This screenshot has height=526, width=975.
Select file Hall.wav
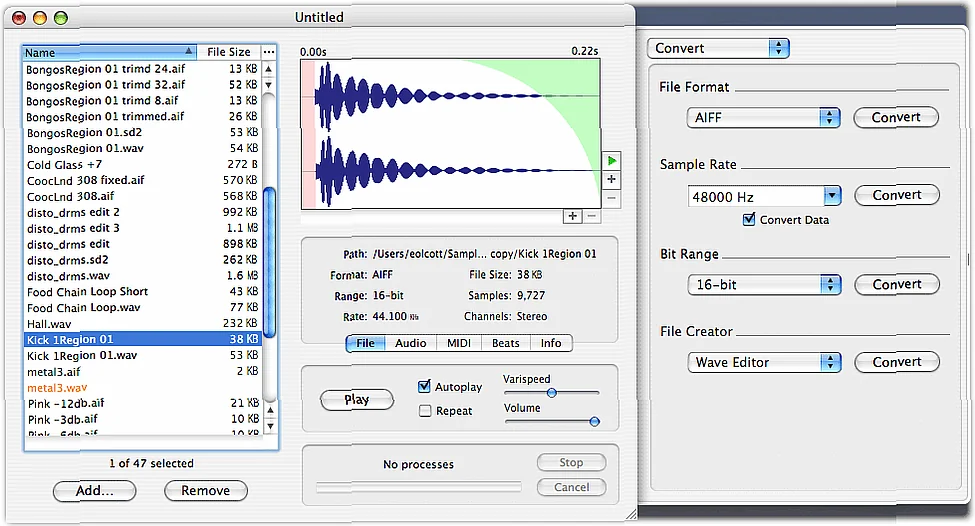coord(142,324)
